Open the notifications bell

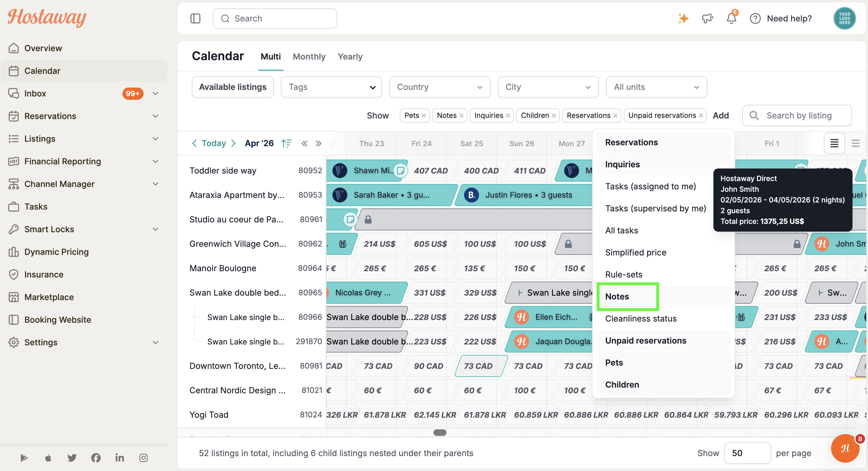tap(731, 18)
